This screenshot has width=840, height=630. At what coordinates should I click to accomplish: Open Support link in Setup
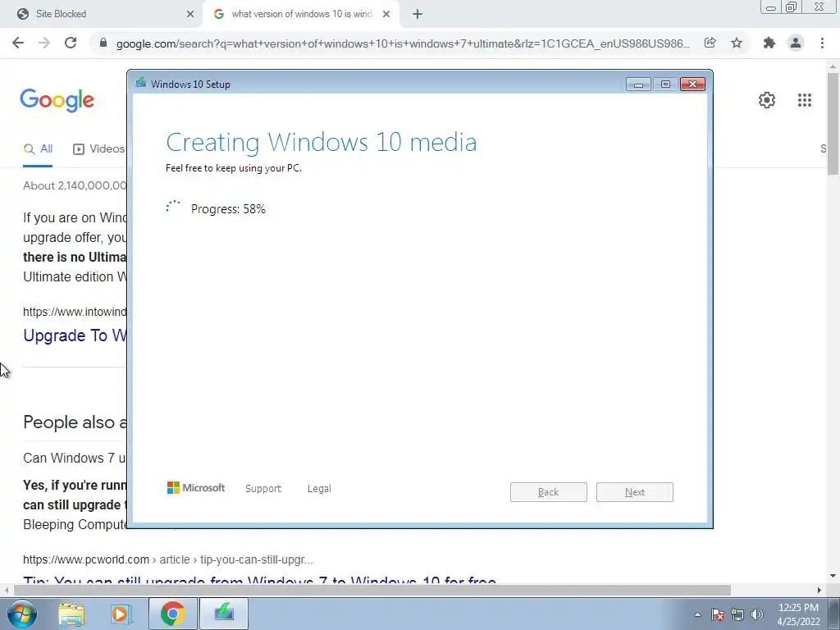tap(263, 489)
